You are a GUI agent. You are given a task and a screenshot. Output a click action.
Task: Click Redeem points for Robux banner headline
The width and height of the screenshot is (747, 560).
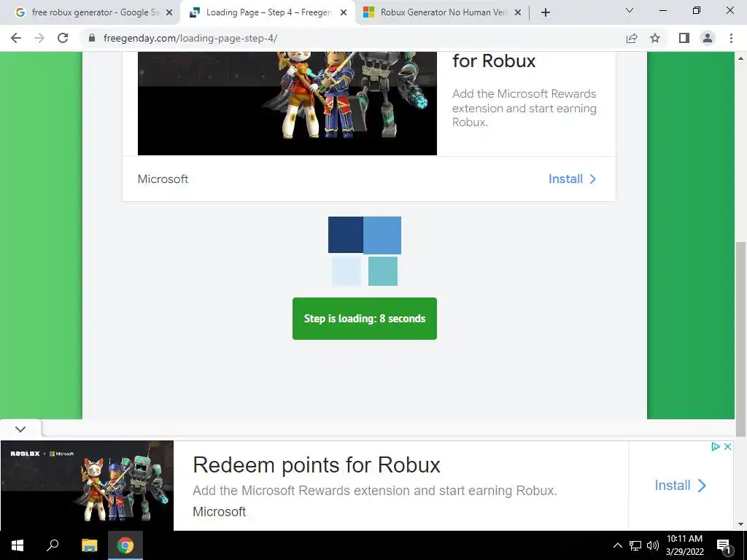click(317, 464)
